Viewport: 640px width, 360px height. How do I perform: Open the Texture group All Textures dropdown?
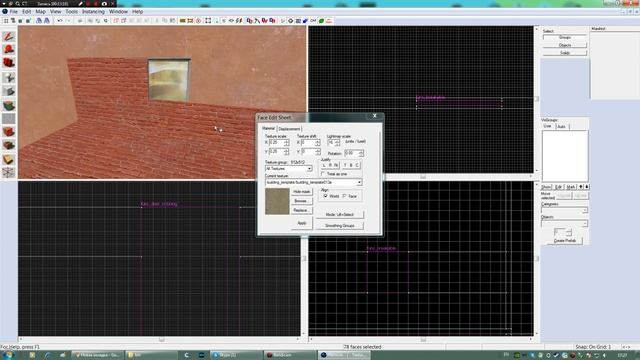coord(289,169)
